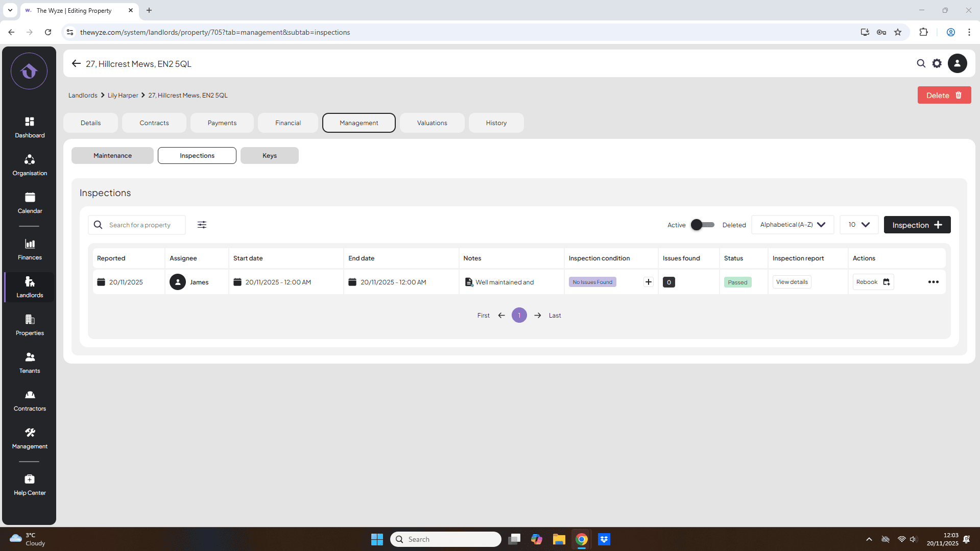Switch to the Maintenance sub-tab
Screen dimensions: 980x551
[x=112, y=156]
